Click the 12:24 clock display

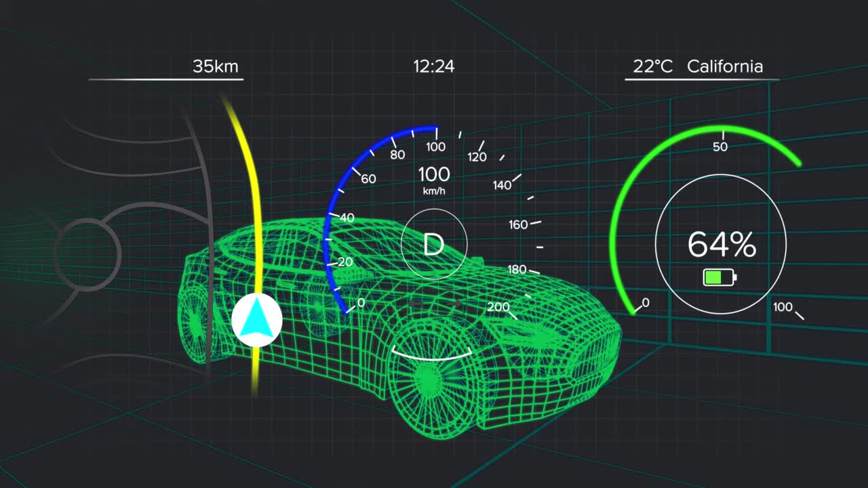click(x=434, y=66)
